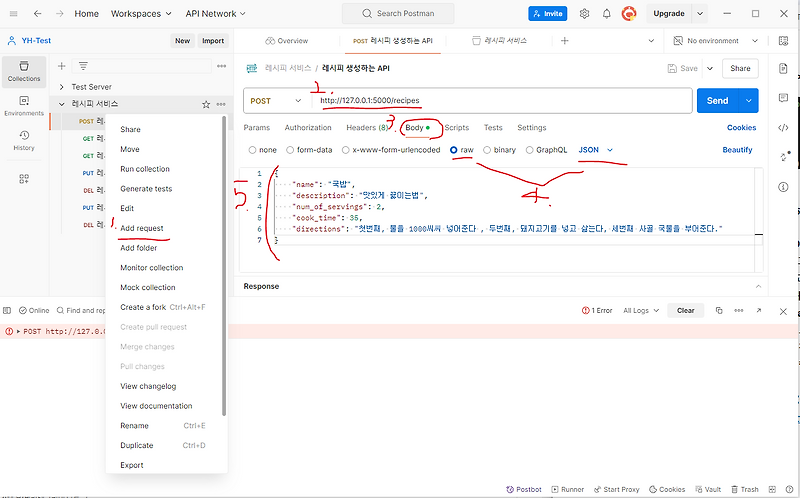Open console three-dot options
This screenshot has width=800, height=498.
(x=739, y=310)
